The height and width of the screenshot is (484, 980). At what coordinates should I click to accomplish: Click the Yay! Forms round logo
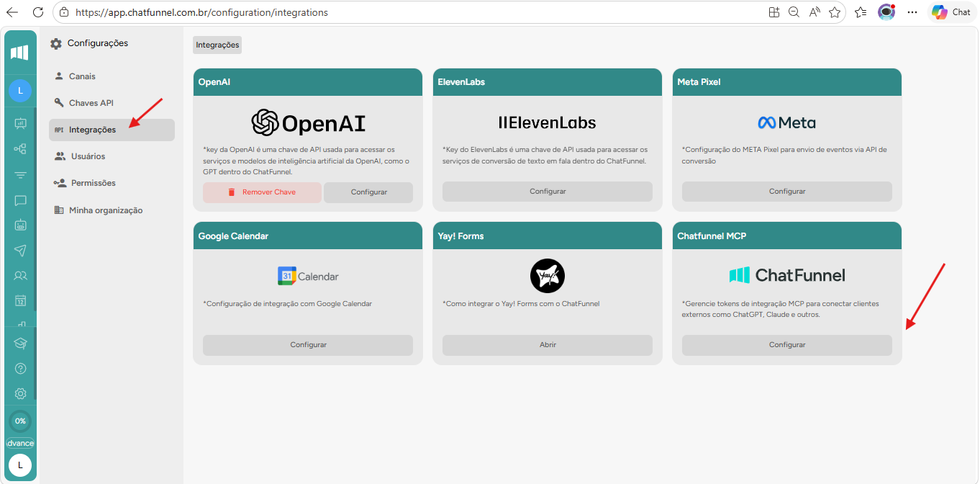pyautogui.click(x=548, y=276)
